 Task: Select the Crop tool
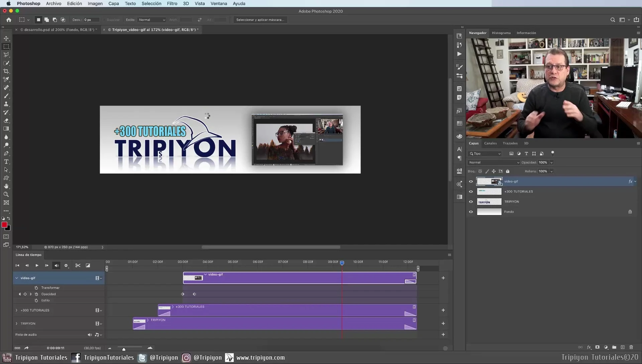point(6,71)
